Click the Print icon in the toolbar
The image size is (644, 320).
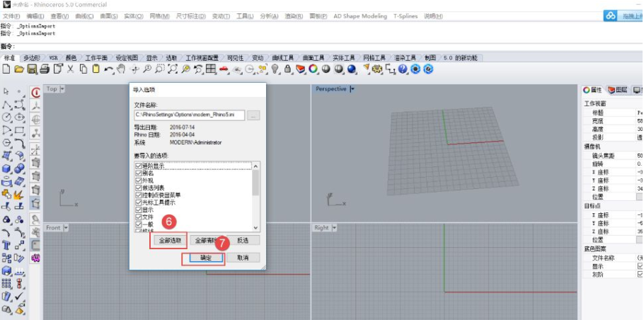[45, 69]
